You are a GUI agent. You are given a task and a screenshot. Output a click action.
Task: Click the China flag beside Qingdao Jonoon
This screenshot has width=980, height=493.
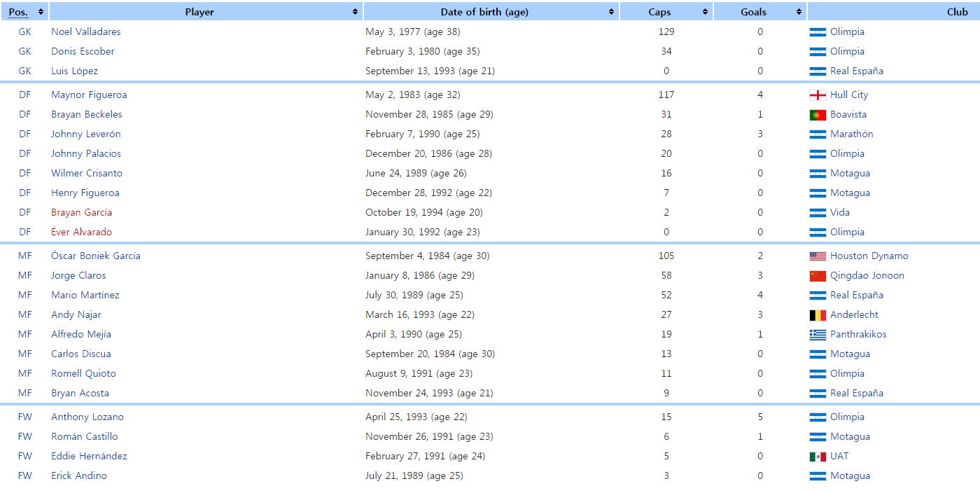818,276
